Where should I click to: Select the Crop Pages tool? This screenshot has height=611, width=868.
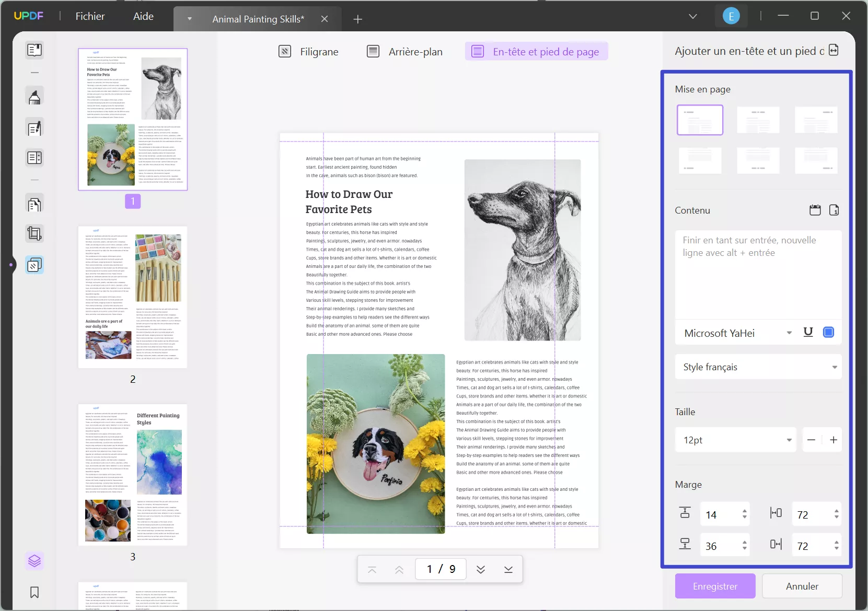[34, 233]
